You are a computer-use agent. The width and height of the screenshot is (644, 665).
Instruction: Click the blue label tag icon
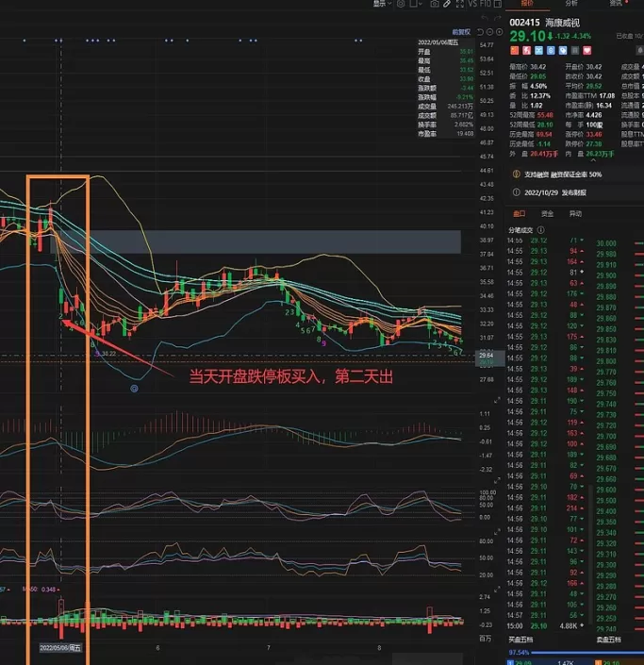pos(563,51)
